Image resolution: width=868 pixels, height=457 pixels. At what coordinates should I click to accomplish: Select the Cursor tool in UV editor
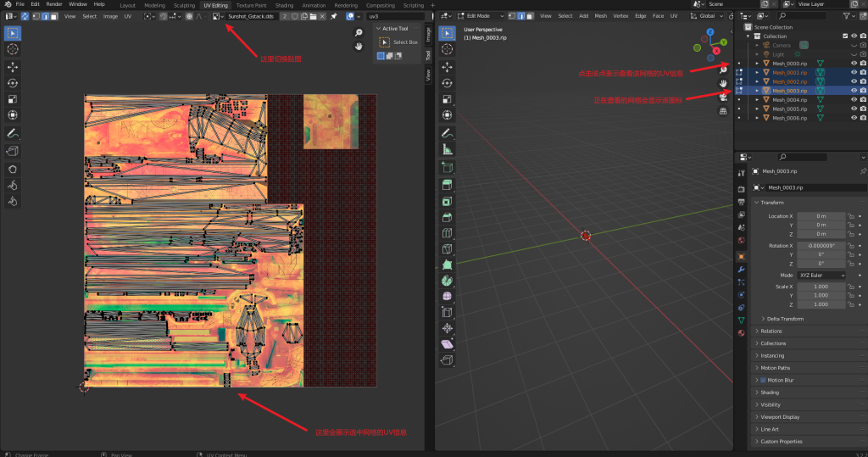pyautogui.click(x=14, y=50)
